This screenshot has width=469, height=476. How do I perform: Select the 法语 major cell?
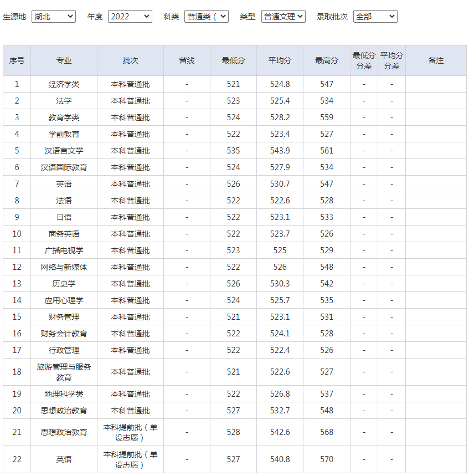64,201
